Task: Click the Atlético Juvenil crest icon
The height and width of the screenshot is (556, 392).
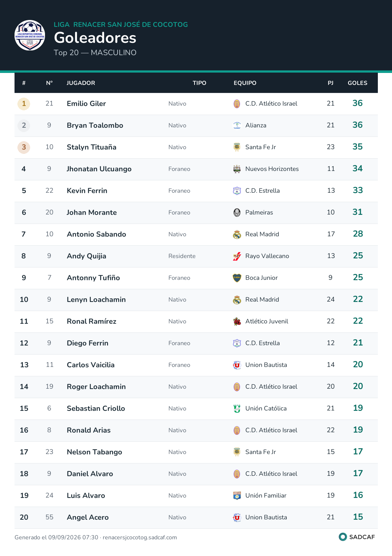Action: 237,322
